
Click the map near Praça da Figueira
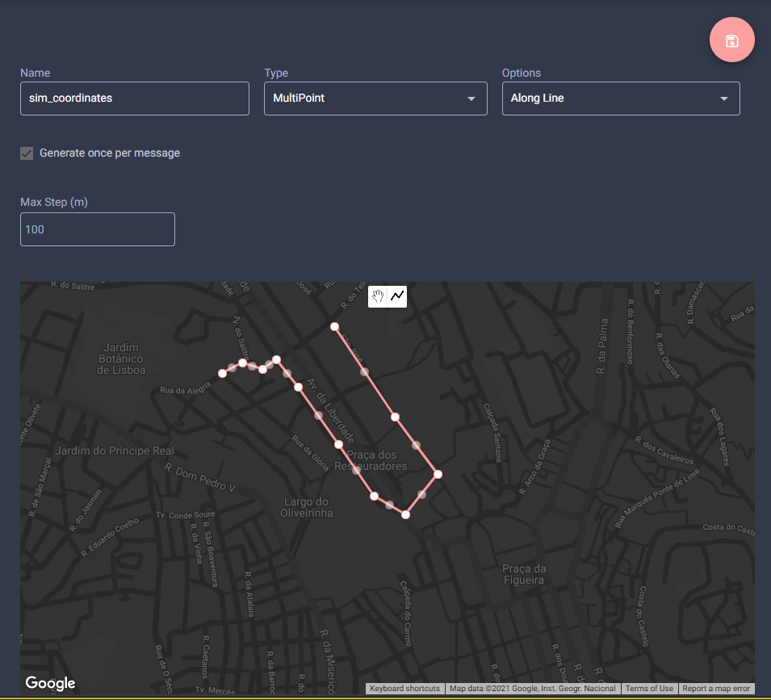click(x=525, y=573)
